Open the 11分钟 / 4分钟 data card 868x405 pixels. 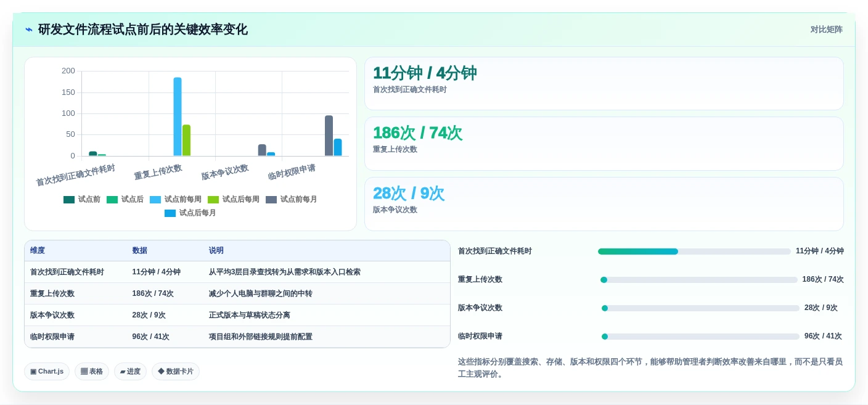604,83
